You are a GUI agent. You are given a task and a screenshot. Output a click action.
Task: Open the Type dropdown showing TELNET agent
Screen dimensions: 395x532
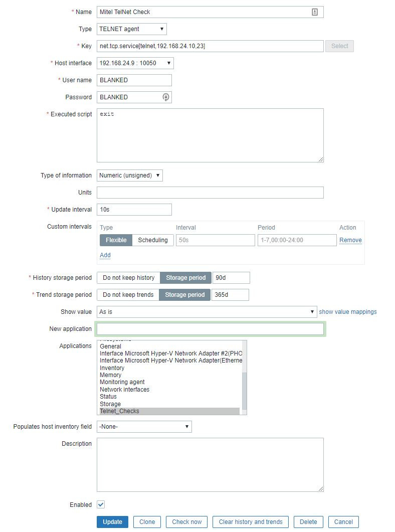click(131, 29)
